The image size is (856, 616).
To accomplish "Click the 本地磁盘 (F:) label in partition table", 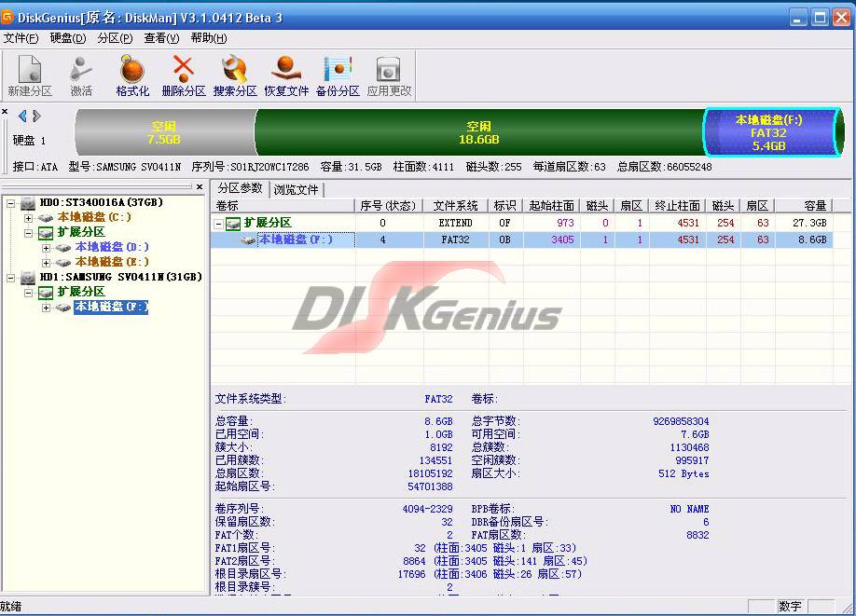I will click(x=296, y=240).
